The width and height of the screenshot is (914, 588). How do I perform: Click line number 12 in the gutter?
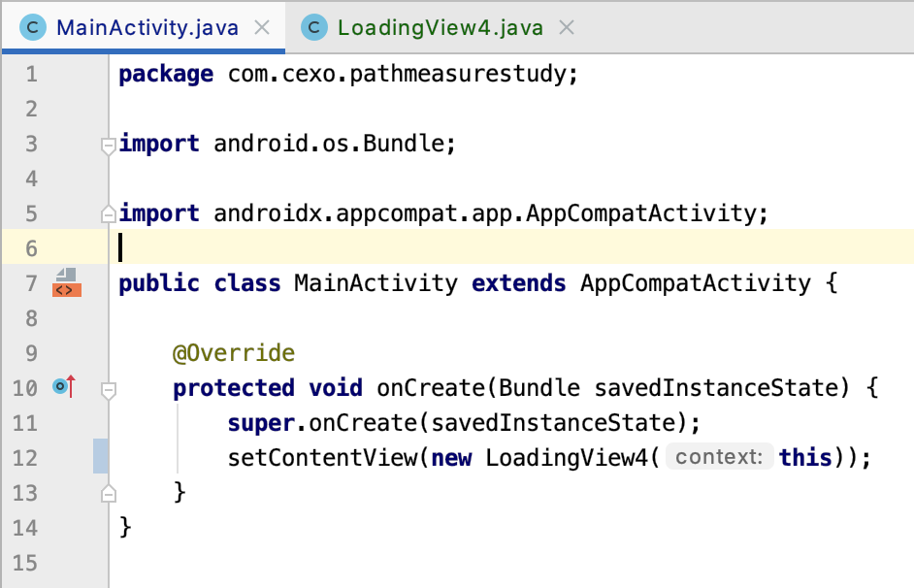click(25, 458)
